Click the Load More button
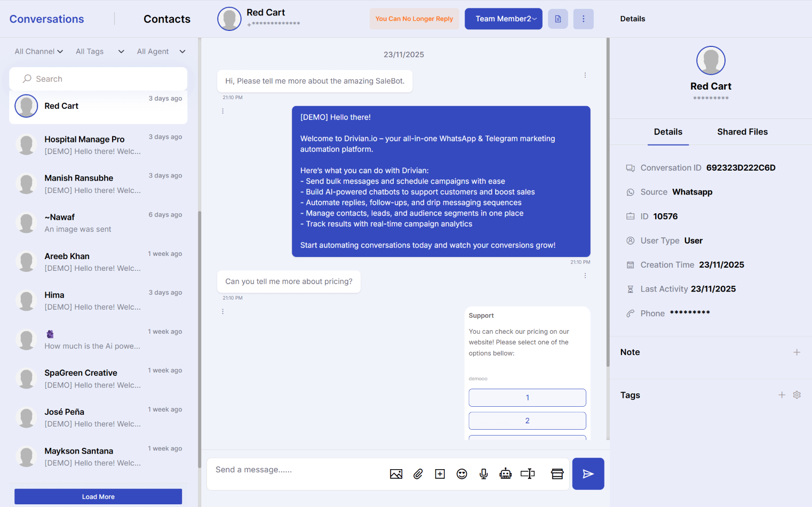Image resolution: width=812 pixels, height=507 pixels. click(98, 496)
